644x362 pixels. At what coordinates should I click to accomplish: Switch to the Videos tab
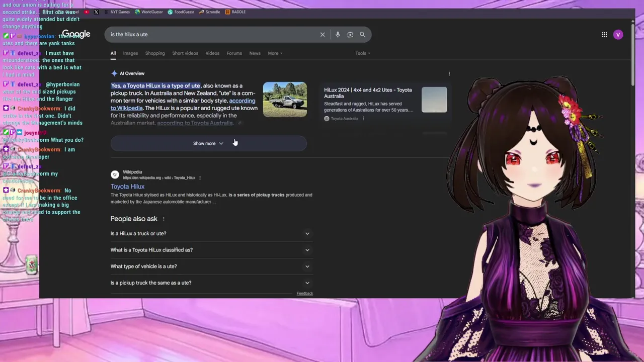[x=212, y=53]
